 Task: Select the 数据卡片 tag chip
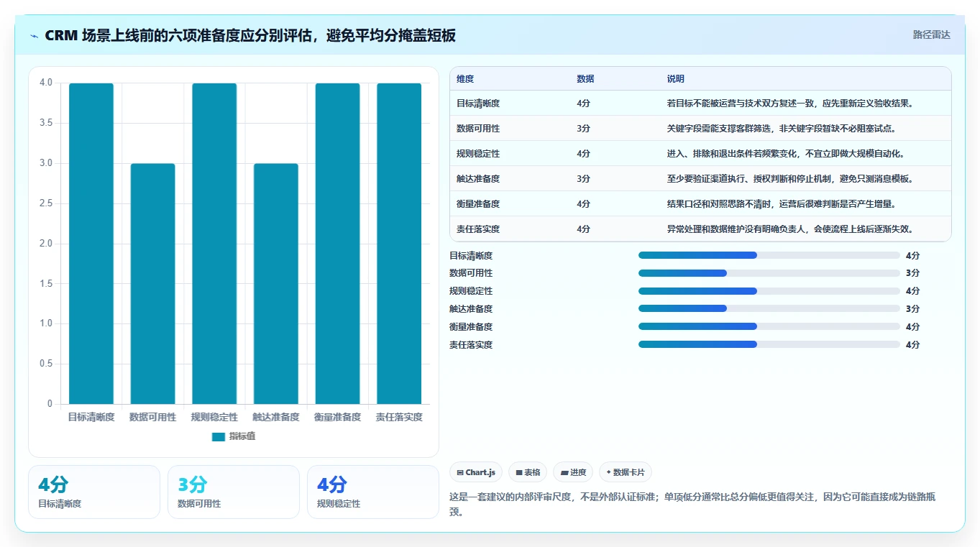point(626,472)
